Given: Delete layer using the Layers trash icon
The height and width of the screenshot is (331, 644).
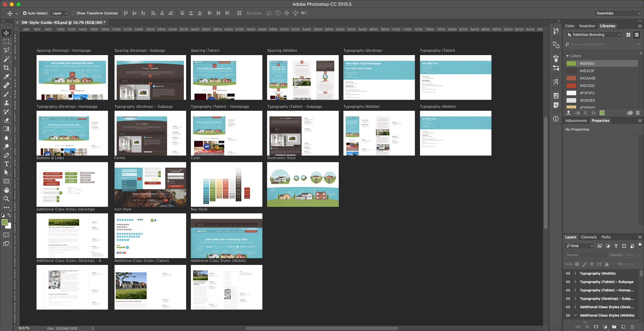Looking at the screenshot, I should 632,327.
